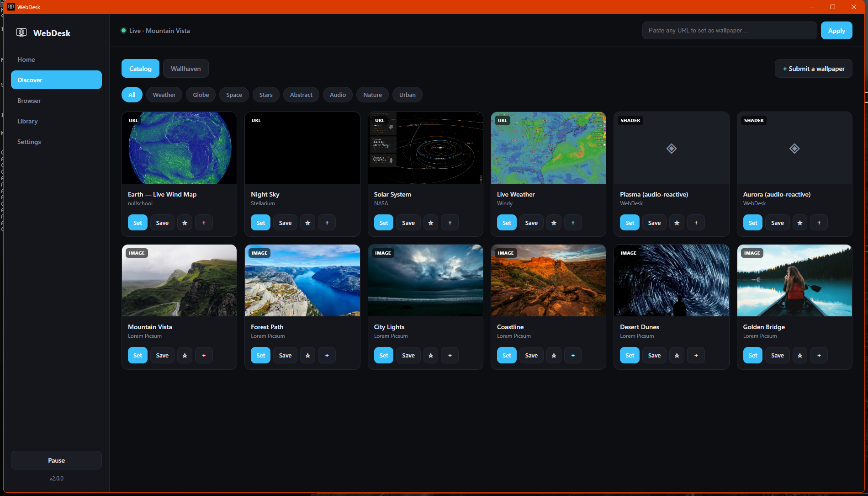Image resolution: width=868 pixels, height=496 pixels.
Task: Filter catalog by Weather category
Action: point(164,95)
